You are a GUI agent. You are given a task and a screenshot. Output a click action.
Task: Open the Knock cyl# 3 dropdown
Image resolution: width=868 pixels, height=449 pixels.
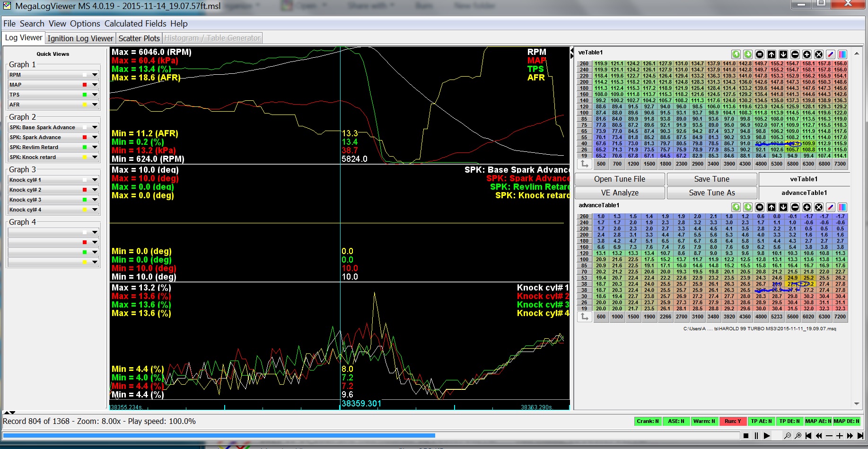click(x=95, y=200)
